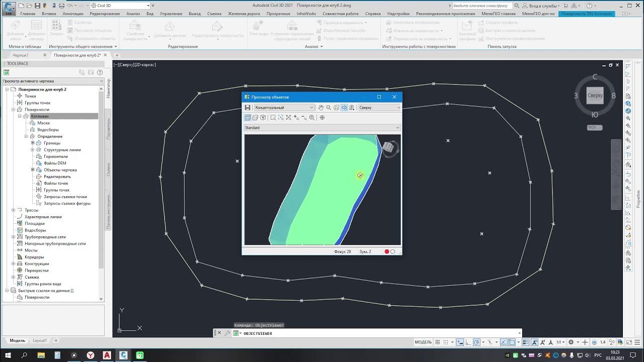The height and width of the screenshot is (362, 644).
Task: Select Группы точек in Toolspace tree
Action: (38, 103)
